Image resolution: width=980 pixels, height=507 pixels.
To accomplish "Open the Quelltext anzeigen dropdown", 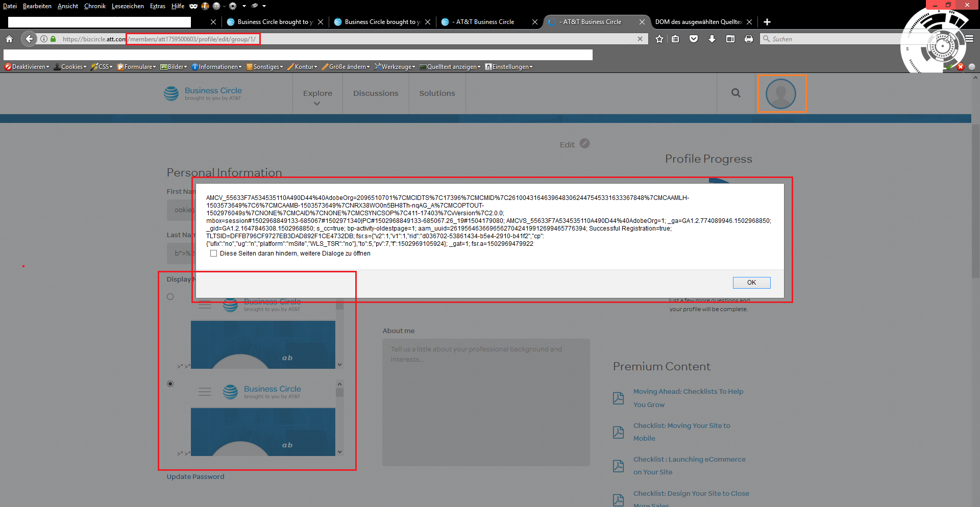I will coord(450,67).
